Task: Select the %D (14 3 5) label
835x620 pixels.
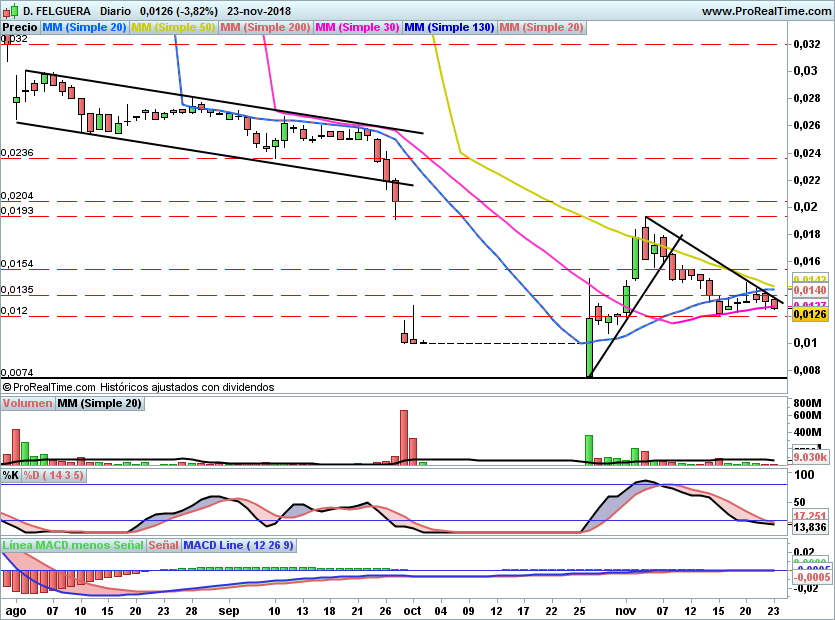Action: pos(54,476)
